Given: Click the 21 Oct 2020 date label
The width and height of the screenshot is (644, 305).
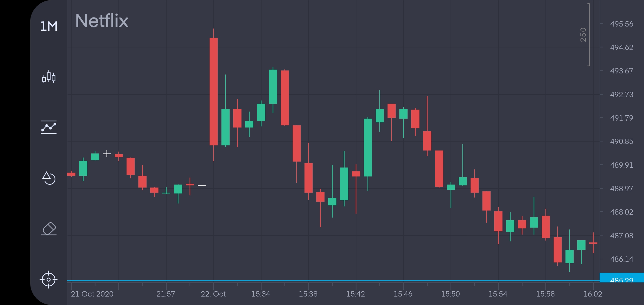Looking at the screenshot, I should point(92,294).
